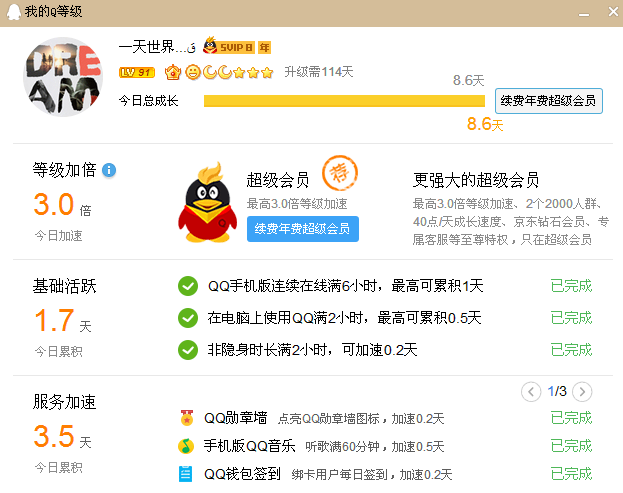Click 已完成 status for QQ钱包签到
The height and width of the screenshot is (493, 623).
click(571, 474)
